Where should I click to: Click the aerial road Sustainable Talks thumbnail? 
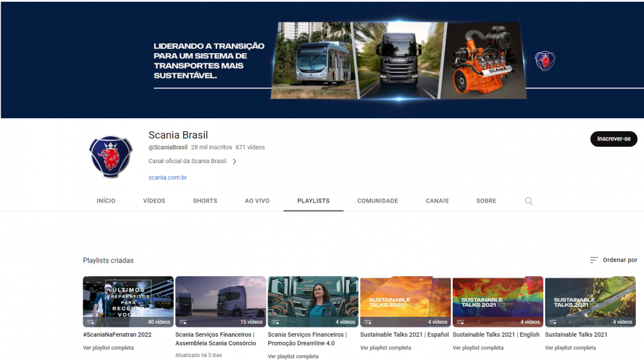click(x=590, y=301)
